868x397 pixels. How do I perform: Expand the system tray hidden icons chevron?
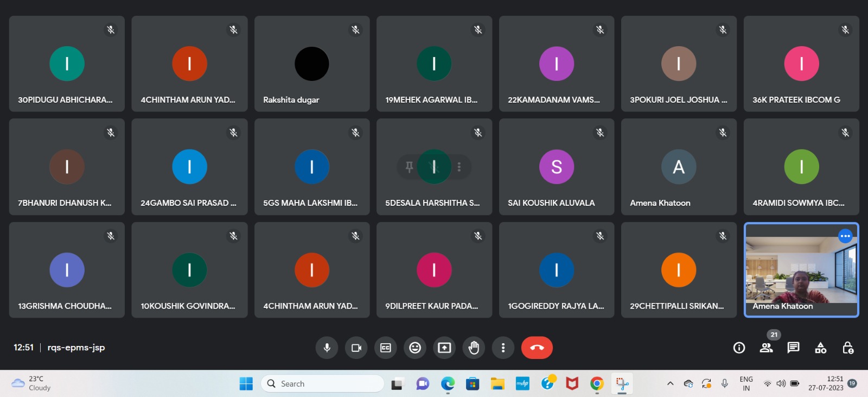point(670,383)
